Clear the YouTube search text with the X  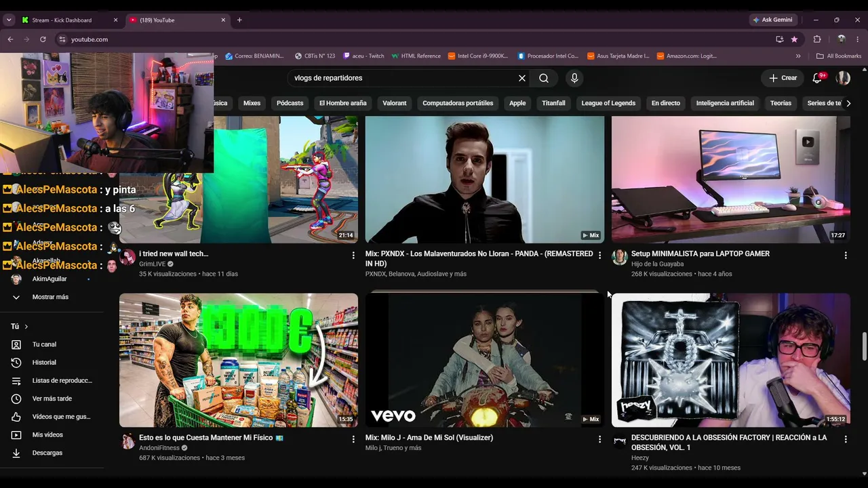(x=522, y=78)
